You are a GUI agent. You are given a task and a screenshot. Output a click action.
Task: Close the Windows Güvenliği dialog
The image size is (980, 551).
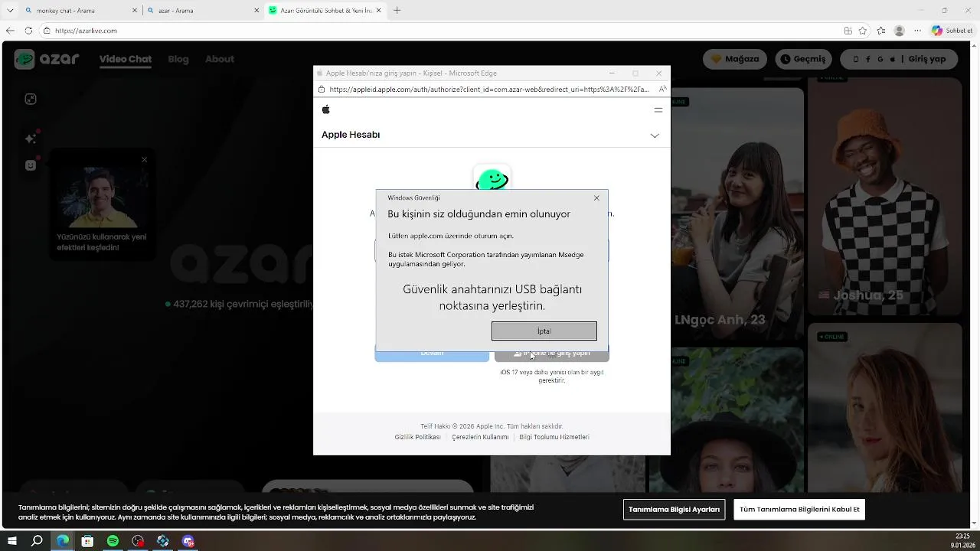pyautogui.click(x=596, y=198)
